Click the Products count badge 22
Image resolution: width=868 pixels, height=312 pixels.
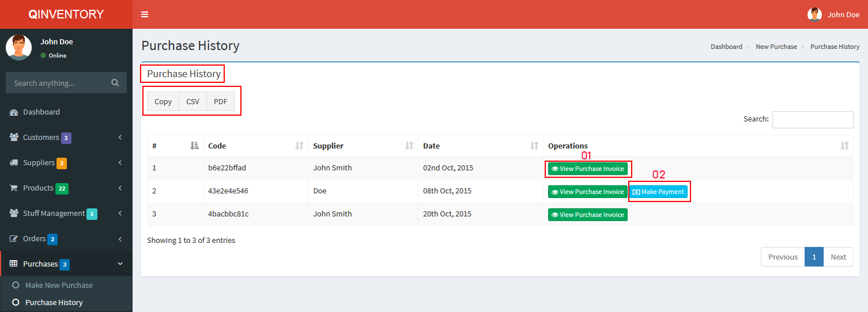tap(62, 189)
